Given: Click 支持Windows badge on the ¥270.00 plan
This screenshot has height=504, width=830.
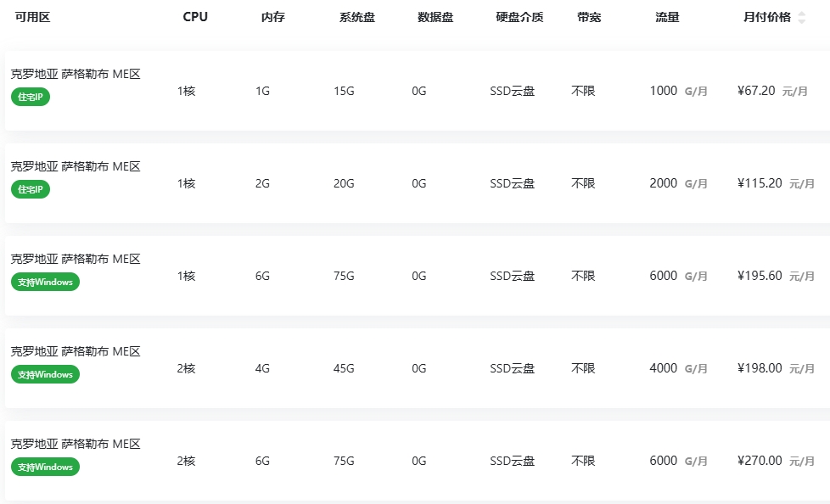Looking at the screenshot, I should point(45,467).
